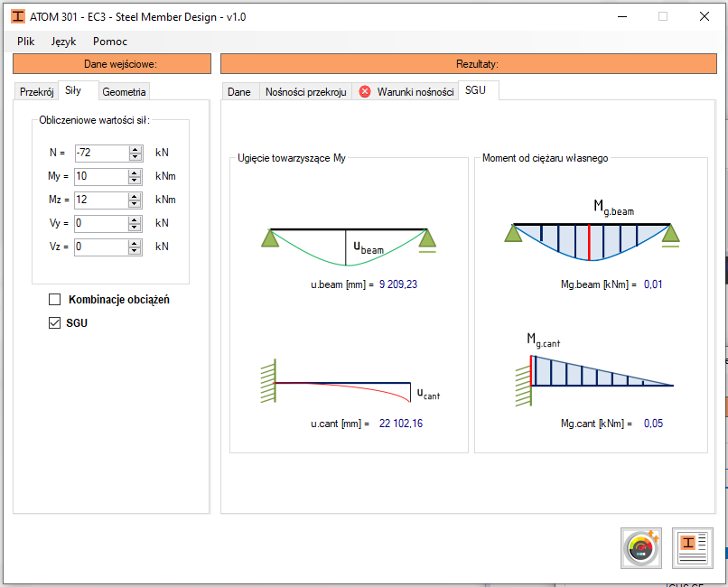This screenshot has height=587, width=728.
Task: Switch to the Geometria tab
Action: click(x=124, y=92)
